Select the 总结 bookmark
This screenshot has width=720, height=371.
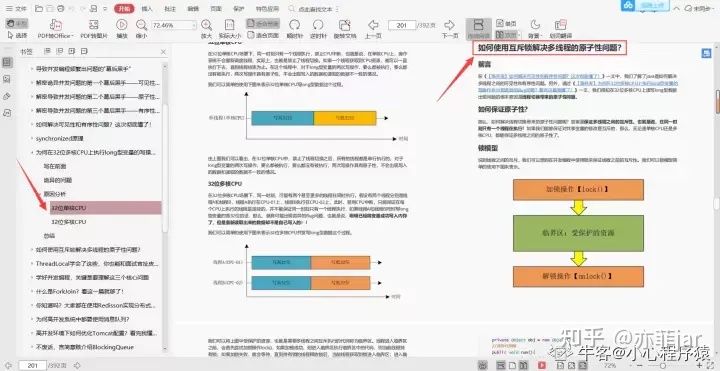tap(49, 236)
